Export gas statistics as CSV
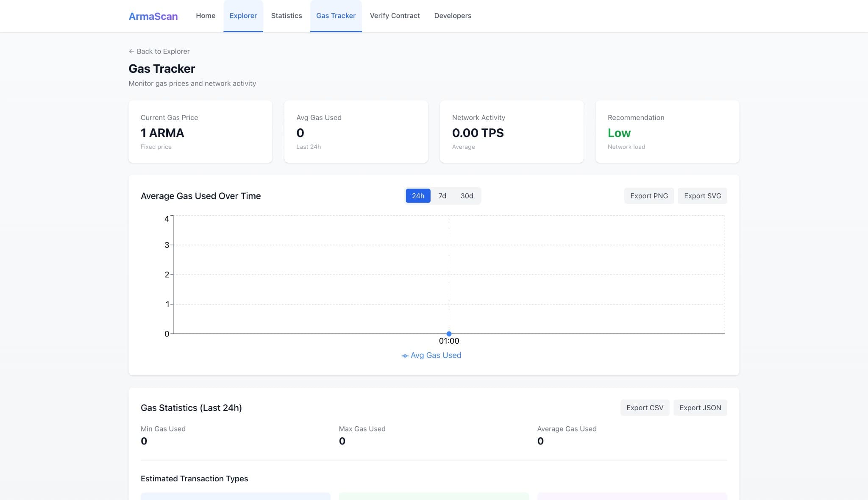Screen dimensions: 868x500 [x=645, y=408]
